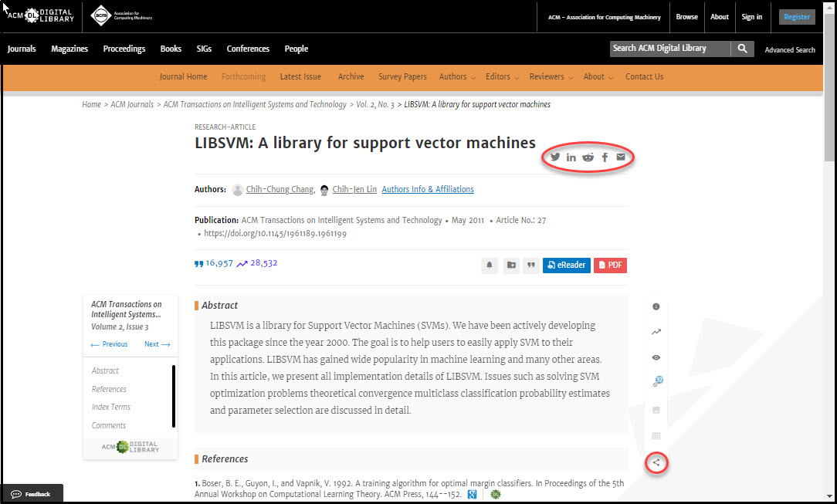Go to Previous article
837x504 pixels.
click(x=110, y=344)
